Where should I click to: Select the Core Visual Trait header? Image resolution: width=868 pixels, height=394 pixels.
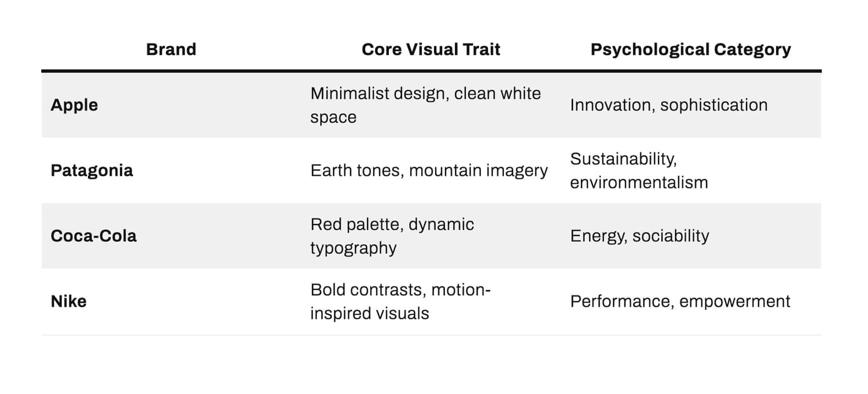[x=431, y=50]
